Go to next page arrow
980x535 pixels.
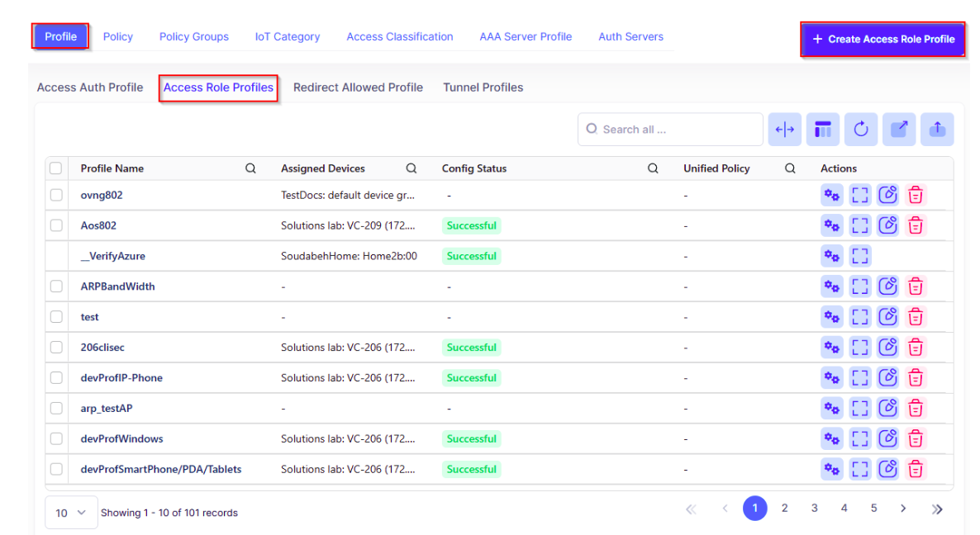(903, 508)
